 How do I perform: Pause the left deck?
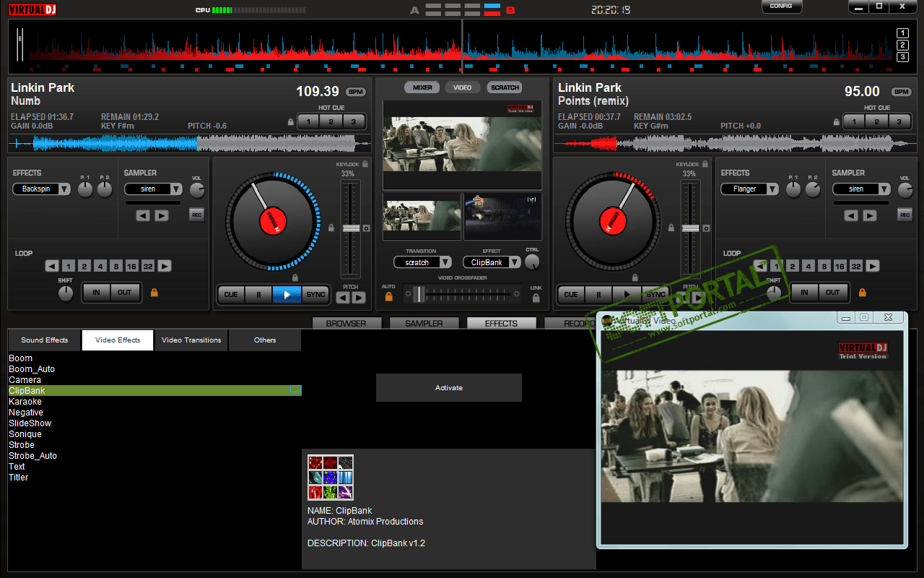pos(258,295)
